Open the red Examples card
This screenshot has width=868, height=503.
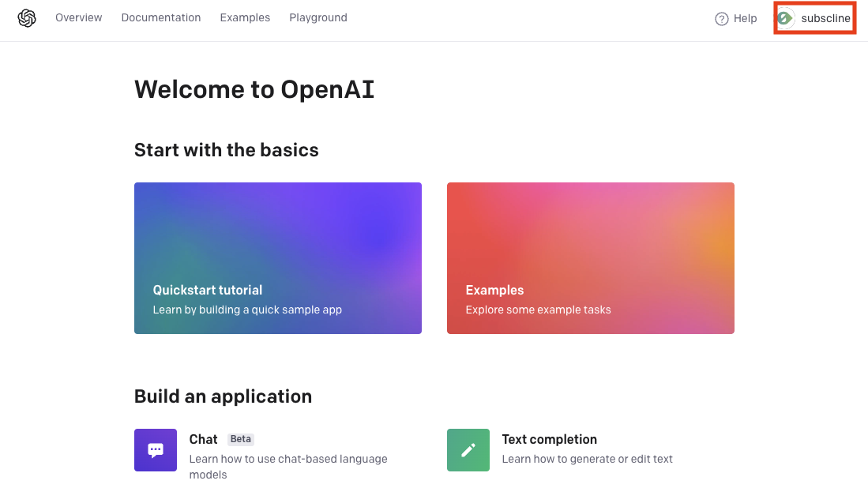[591, 258]
